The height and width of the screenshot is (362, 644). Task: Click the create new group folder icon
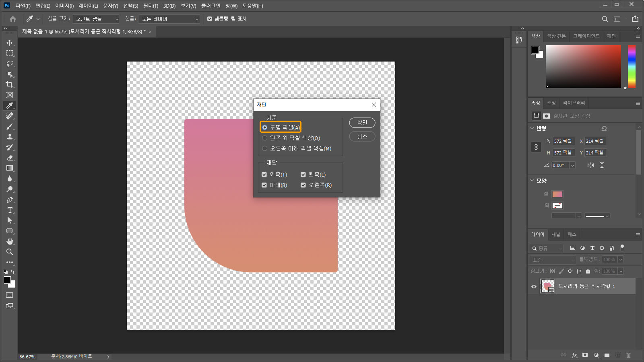[x=607, y=355]
